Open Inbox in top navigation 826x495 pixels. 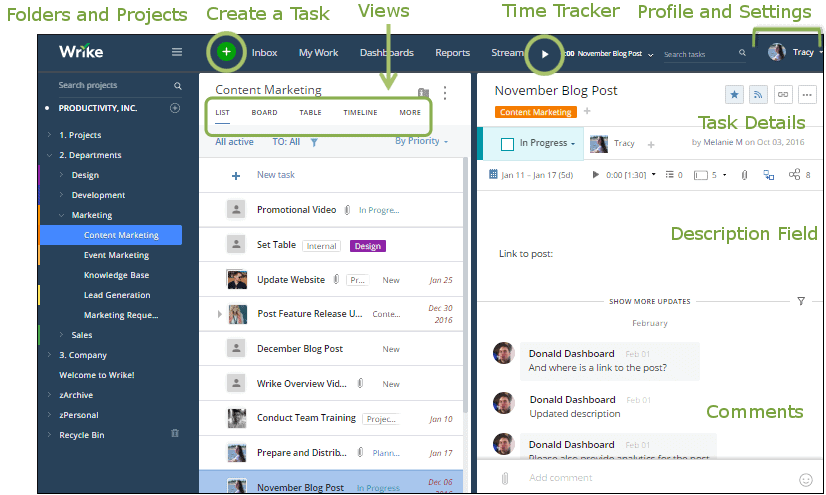264,53
